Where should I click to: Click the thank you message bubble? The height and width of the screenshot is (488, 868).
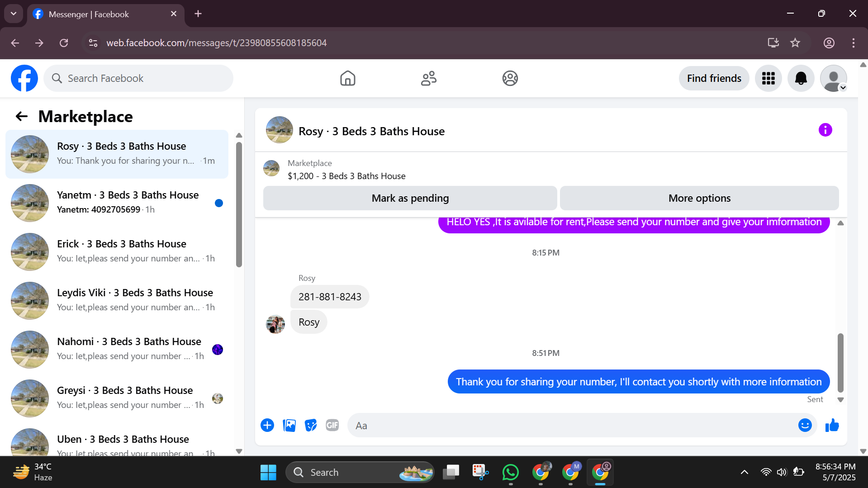(x=638, y=382)
